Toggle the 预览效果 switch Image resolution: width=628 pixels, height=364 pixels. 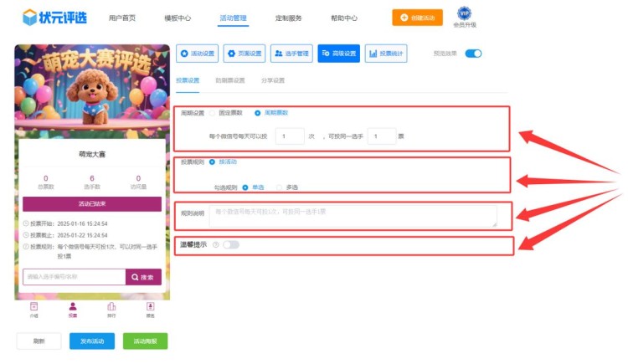pos(473,54)
